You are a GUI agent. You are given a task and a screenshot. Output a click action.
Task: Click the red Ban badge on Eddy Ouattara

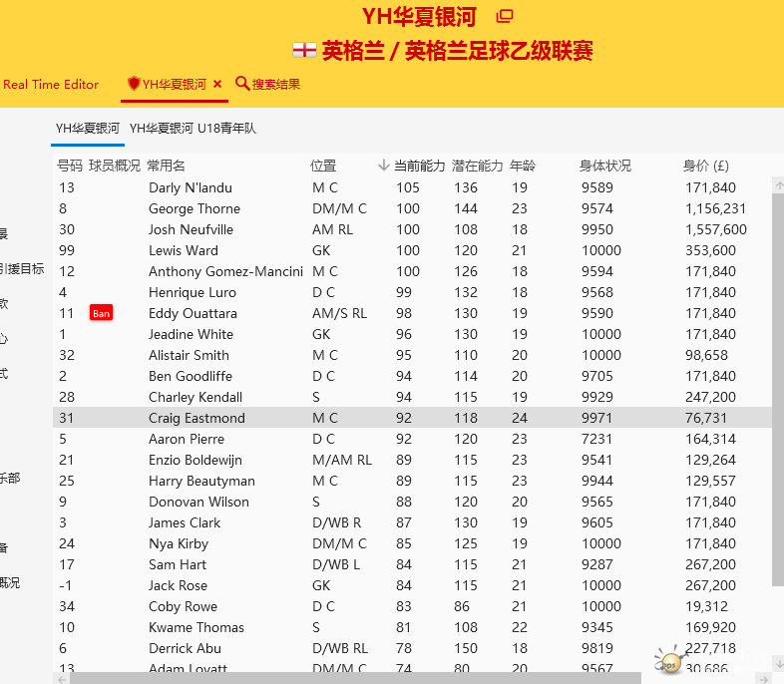pyautogui.click(x=101, y=313)
